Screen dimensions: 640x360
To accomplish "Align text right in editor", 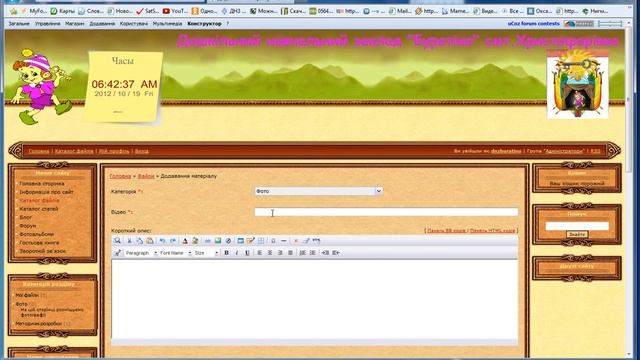I will tap(280, 253).
